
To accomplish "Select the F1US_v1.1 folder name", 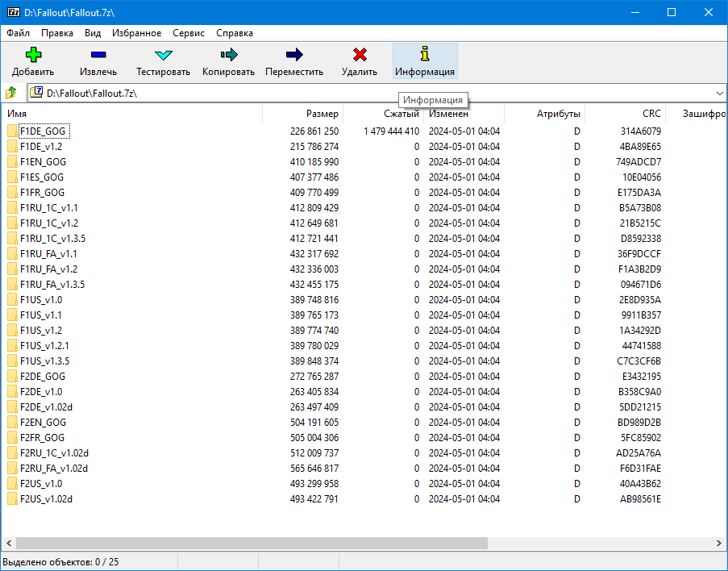I will pyautogui.click(x=41, y=315).
